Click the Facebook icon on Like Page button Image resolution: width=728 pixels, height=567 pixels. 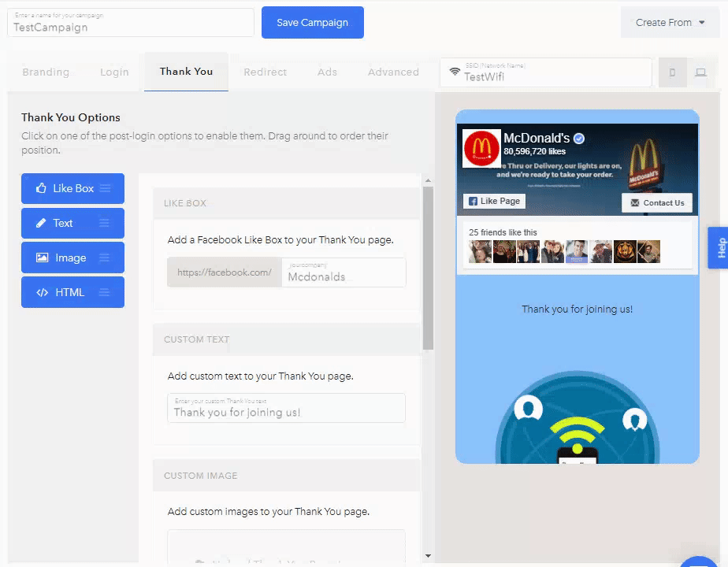pyautogui.click(x=473, y=201)
